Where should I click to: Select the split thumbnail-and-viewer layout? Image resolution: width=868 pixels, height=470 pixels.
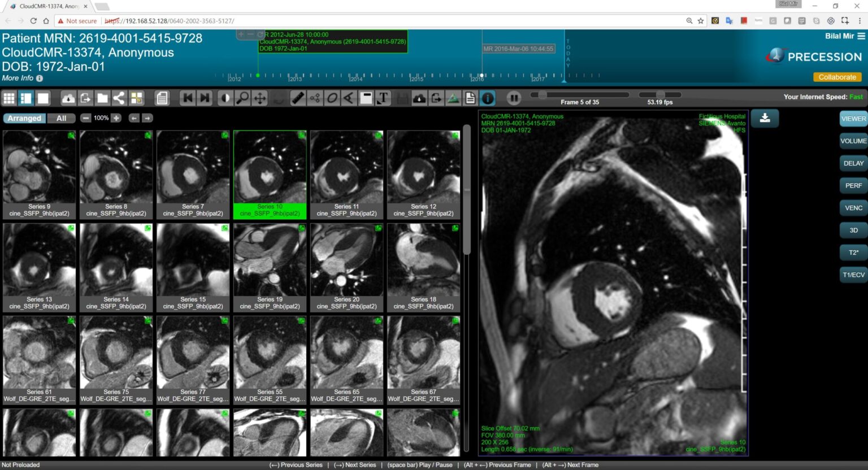[26, 98]
